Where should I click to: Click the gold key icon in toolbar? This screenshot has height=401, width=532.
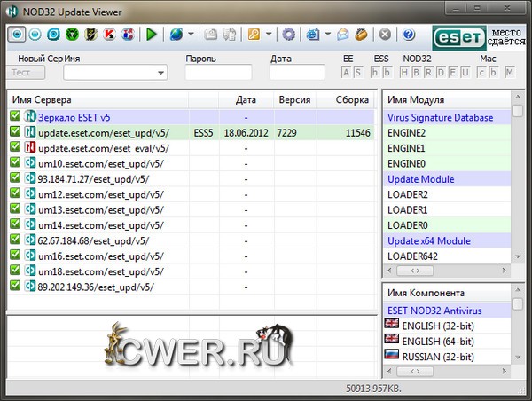pos(254,35)
